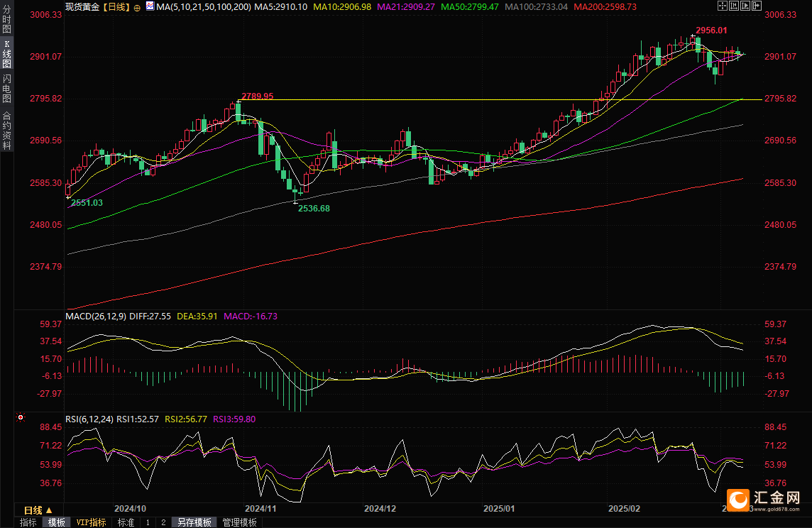The height and width of the screenshot is (528, 812).
Task: Choose the 标准 template
Action: coord(126,522)
